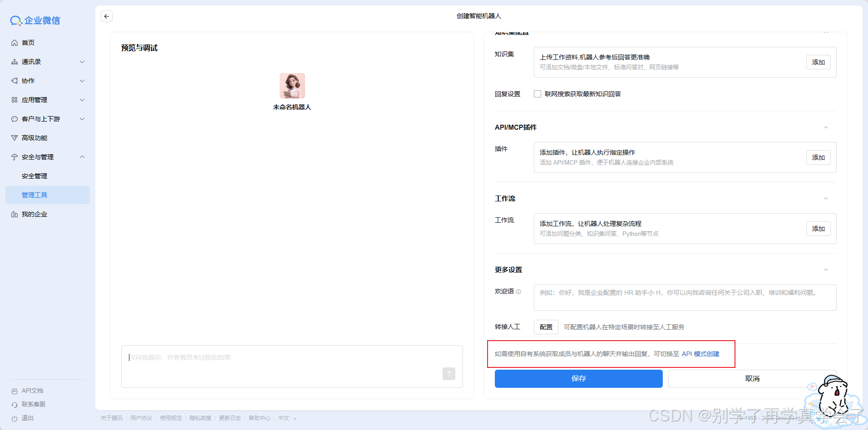Select the 应用管理 app management icon
The width and height of the screenshot is (868, 430).
pyautogui.click(x=15, y=99)
